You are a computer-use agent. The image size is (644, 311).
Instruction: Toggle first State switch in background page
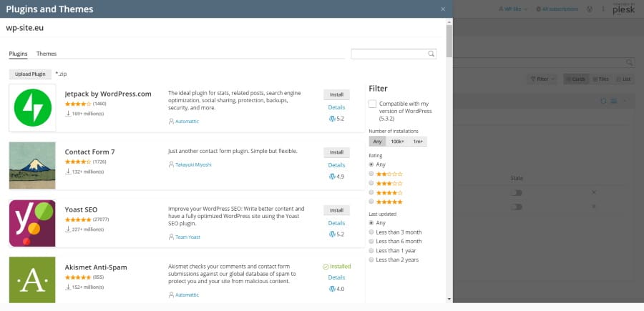pyautogui.click(x=516, y=193)
